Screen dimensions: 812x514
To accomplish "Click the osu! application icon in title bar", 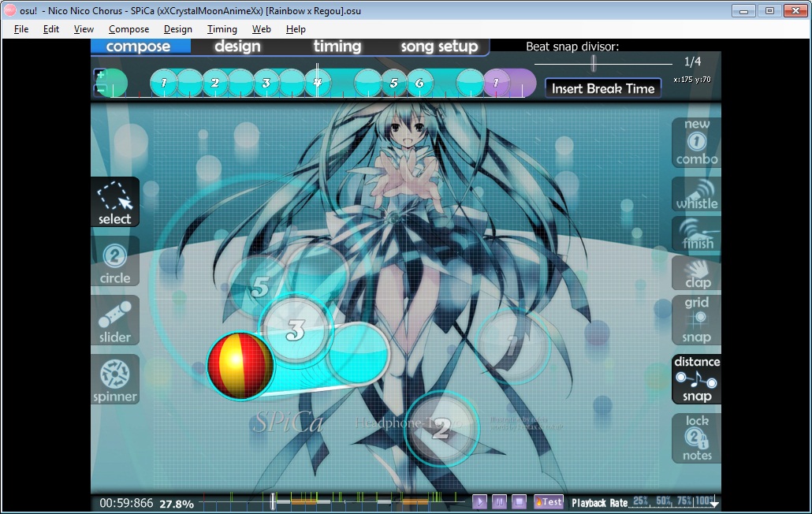I will click(9, 10).
